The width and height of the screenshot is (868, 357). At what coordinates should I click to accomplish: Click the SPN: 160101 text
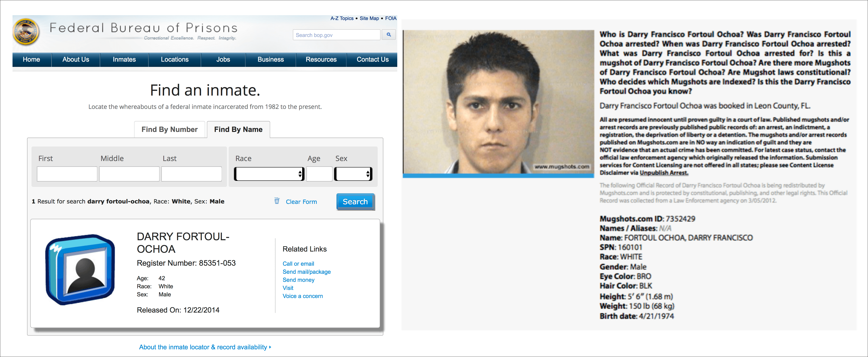tap(621, 247)
